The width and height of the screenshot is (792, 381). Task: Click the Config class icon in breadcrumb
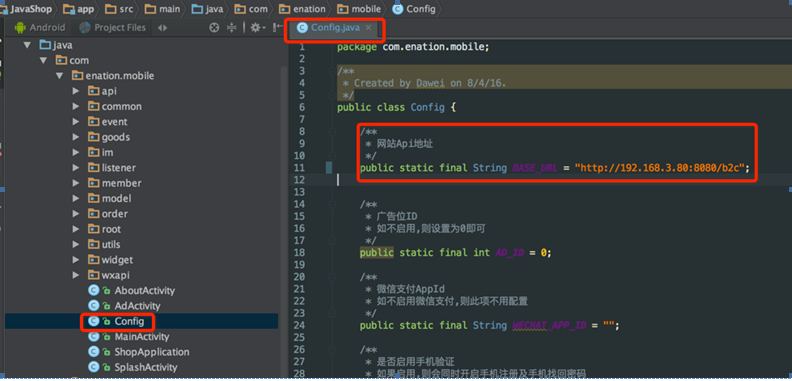(398, 9)
